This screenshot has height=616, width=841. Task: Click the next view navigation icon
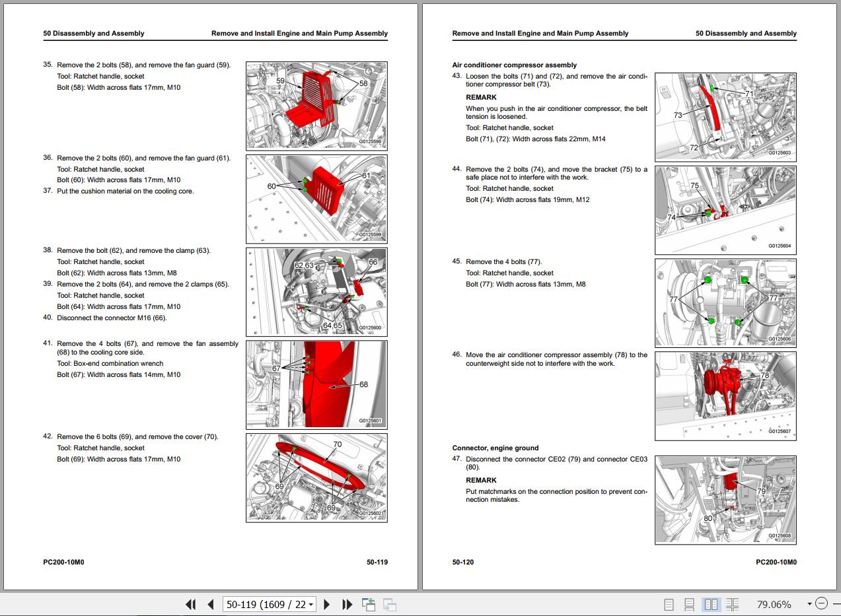coord(390,604)
